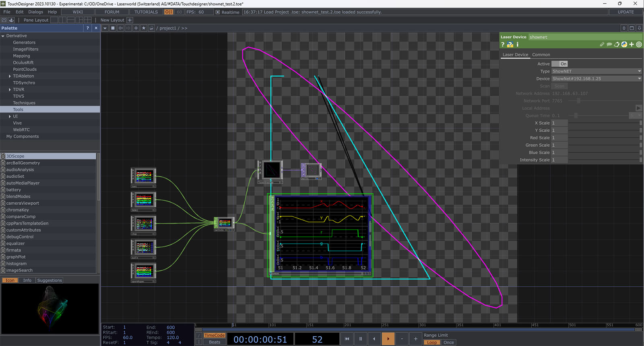644x346 pixels.
Task: Pause the timeline playback
Action: click(361, 339)
